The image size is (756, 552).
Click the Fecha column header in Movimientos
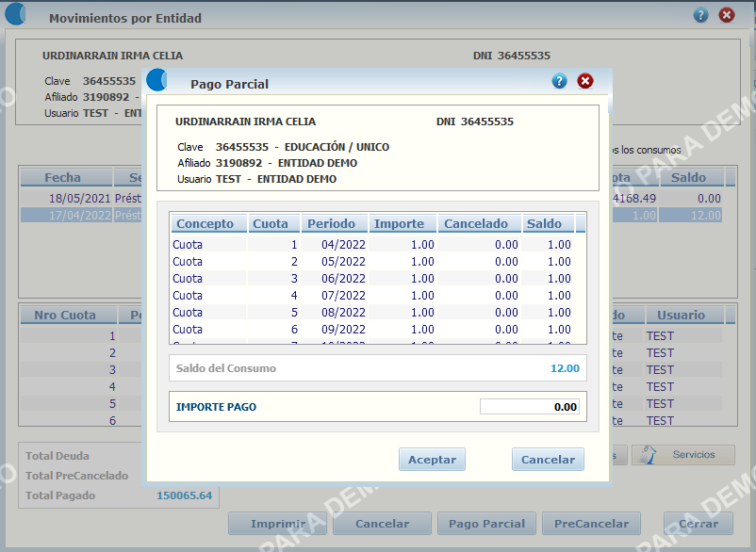[x=66, y=177]
